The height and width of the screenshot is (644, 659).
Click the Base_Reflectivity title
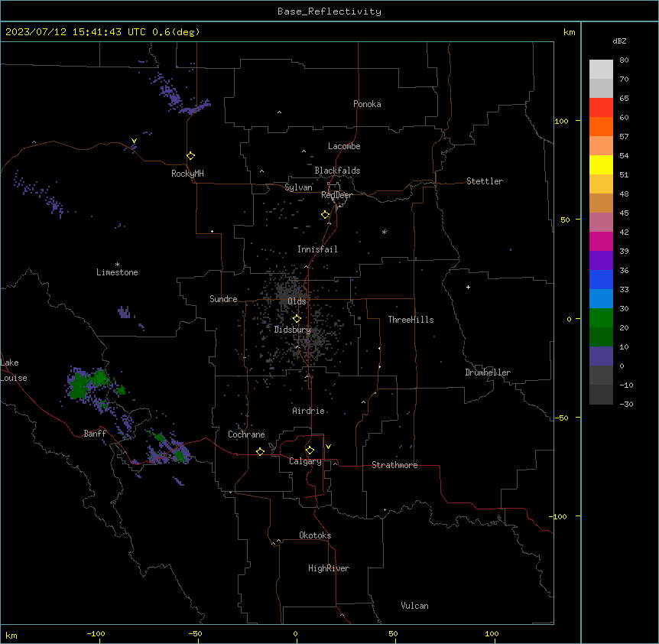coord(329,11)
